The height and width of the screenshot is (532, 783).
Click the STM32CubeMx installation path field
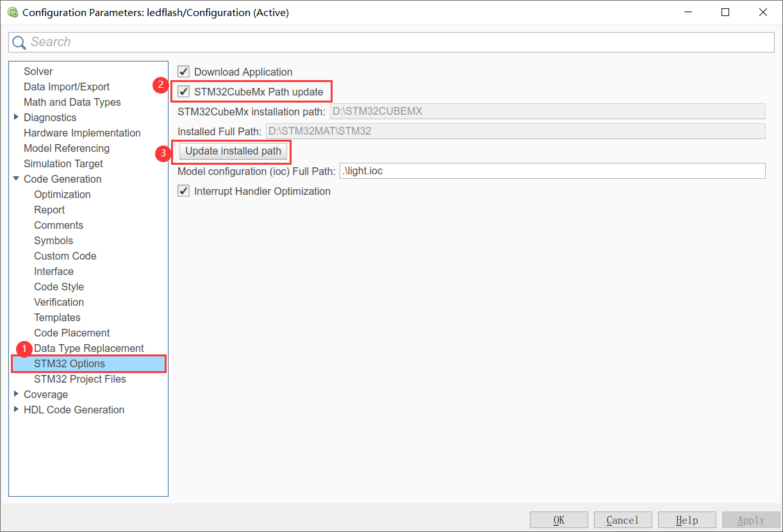point(548,111)
